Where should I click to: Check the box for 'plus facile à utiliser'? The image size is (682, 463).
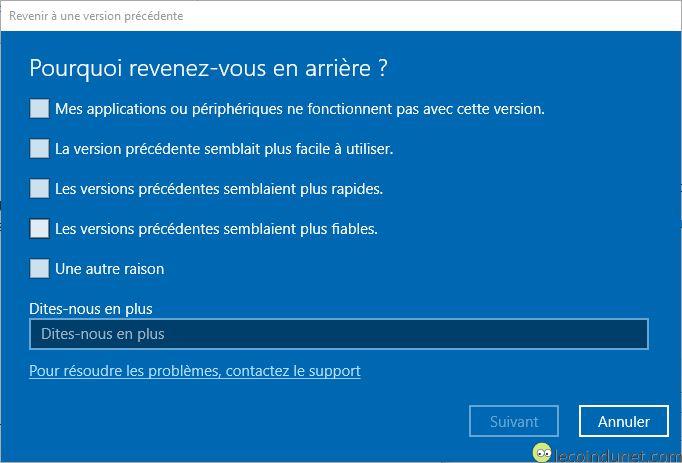[39, 148]
